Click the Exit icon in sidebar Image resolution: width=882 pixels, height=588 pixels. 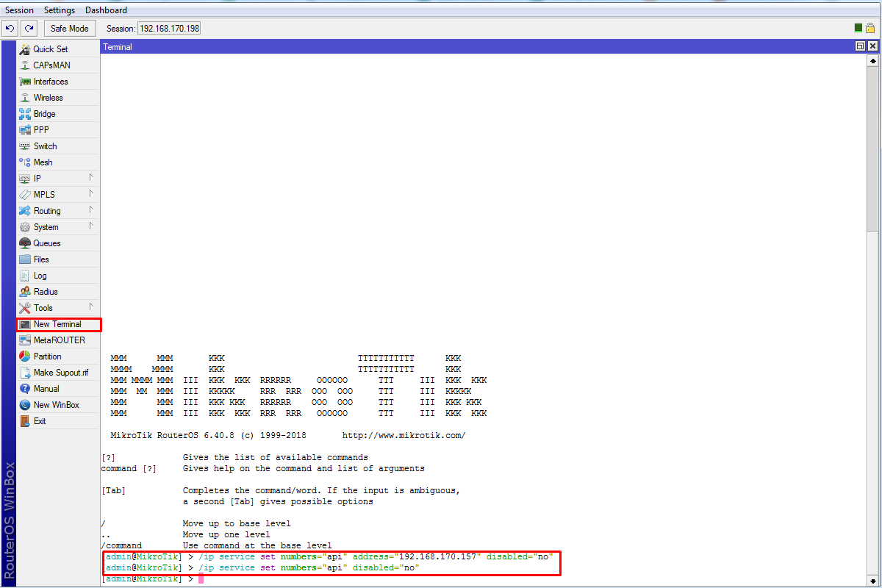coord(25,421)
